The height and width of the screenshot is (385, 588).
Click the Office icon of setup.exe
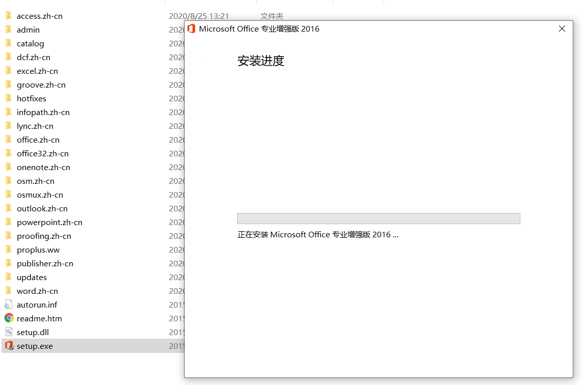pyautogui.click(x=9, y=346)
